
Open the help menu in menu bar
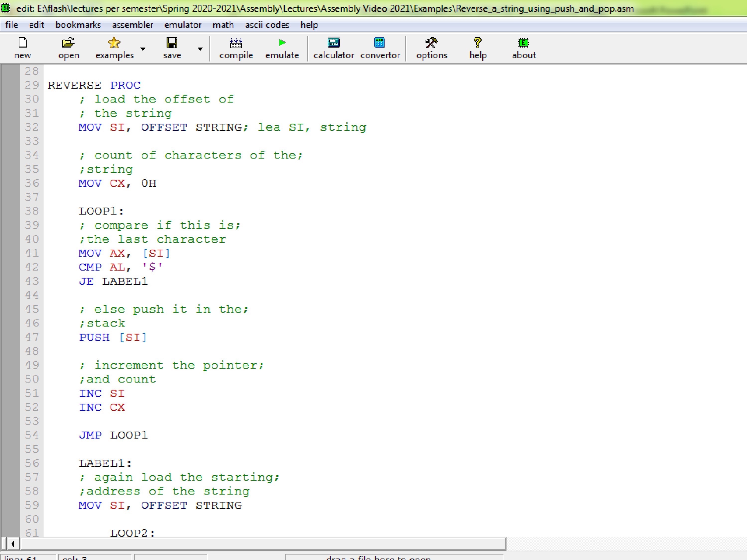[x=309, y=25]
